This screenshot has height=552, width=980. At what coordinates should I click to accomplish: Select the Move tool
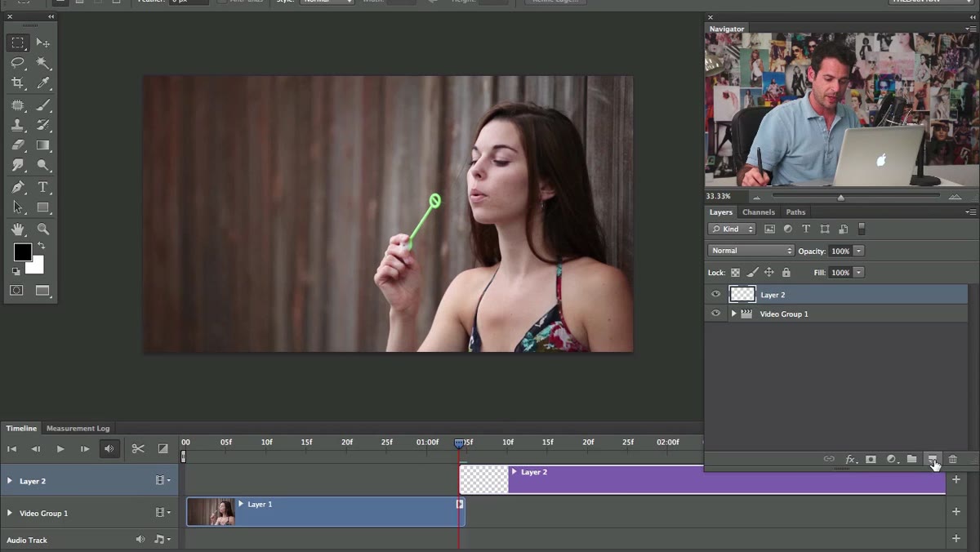point(43,42)
